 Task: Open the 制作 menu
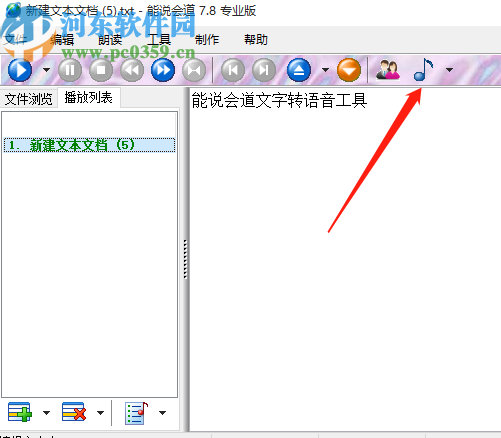coord(207,40)
